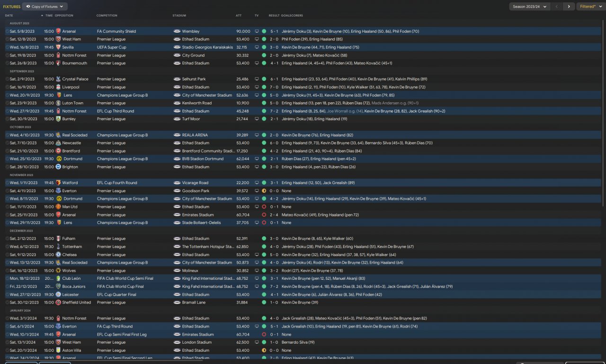Click the Man Utd club badge

click(58, 207)
